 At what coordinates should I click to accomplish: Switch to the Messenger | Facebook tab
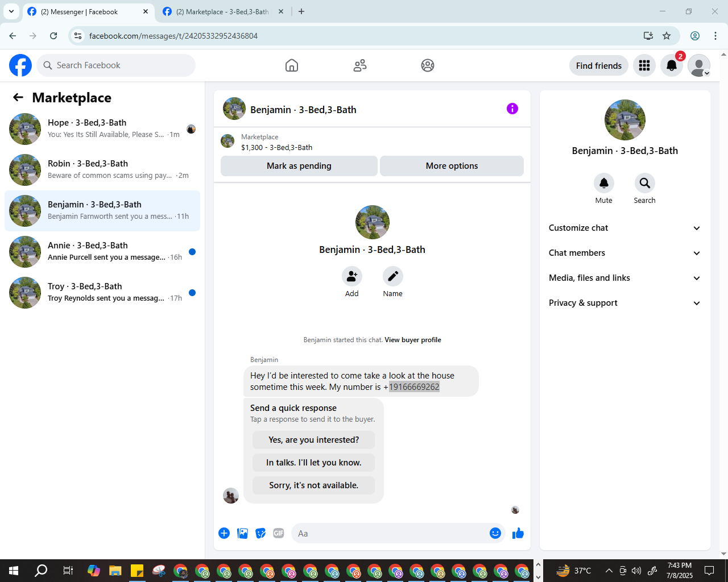coord(88,11)
